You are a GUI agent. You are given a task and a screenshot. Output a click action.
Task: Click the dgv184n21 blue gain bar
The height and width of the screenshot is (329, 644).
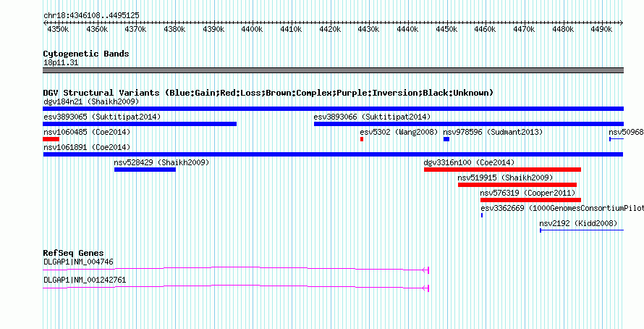tap(333, 109)
